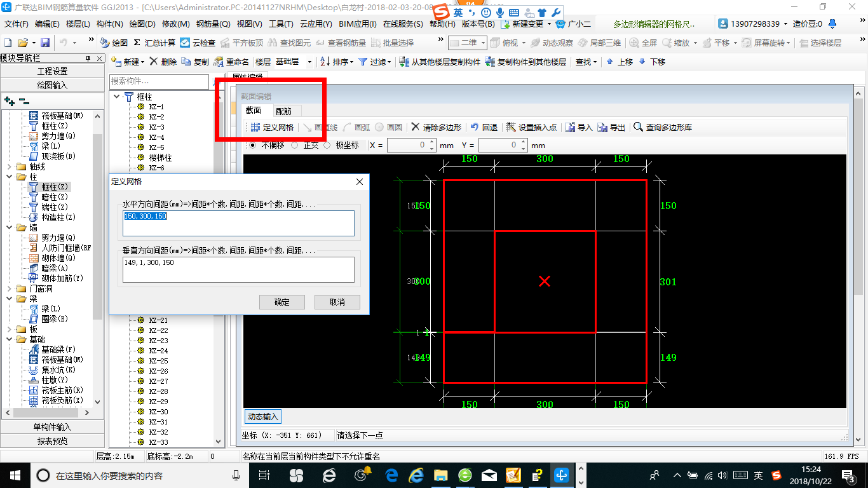Screen dimensions: 868x488
Task: Click 清除多边形 in section editor
Action: tap(436, 127)
